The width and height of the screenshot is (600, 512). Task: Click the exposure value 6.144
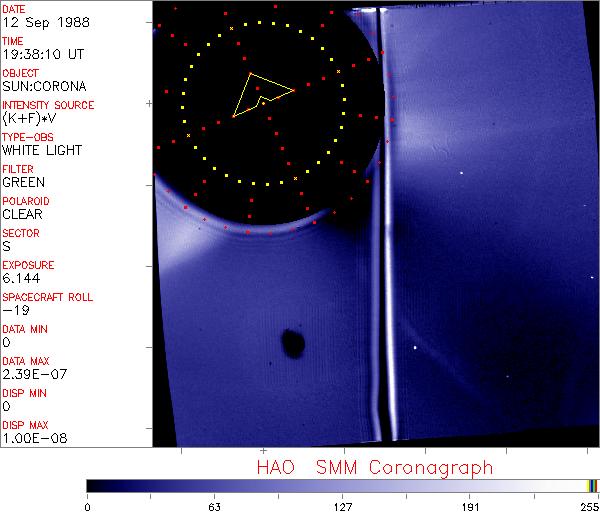pos(21,278)
